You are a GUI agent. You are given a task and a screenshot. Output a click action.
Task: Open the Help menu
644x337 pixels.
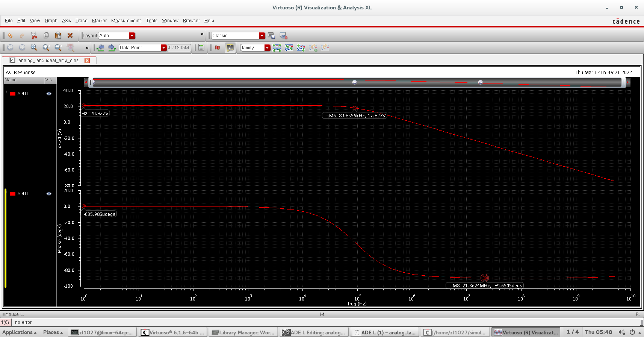(209, 21)
